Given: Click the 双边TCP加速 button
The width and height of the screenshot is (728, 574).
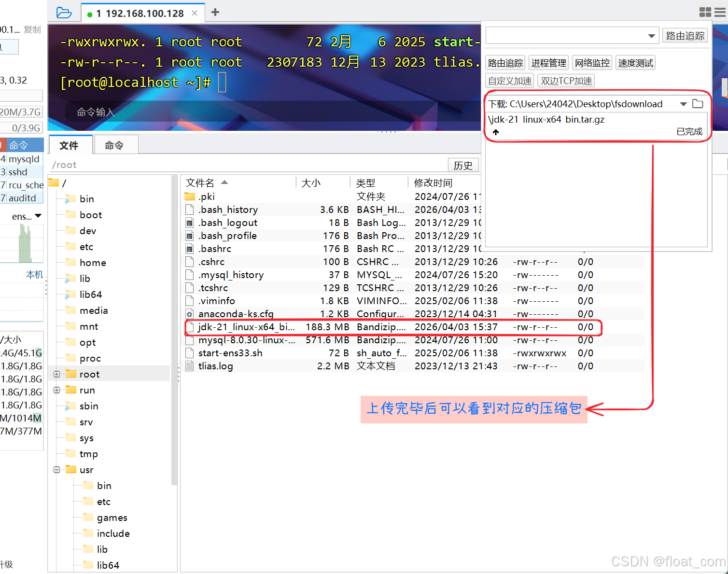Looking at the screenshot, I should coord(566,81).
